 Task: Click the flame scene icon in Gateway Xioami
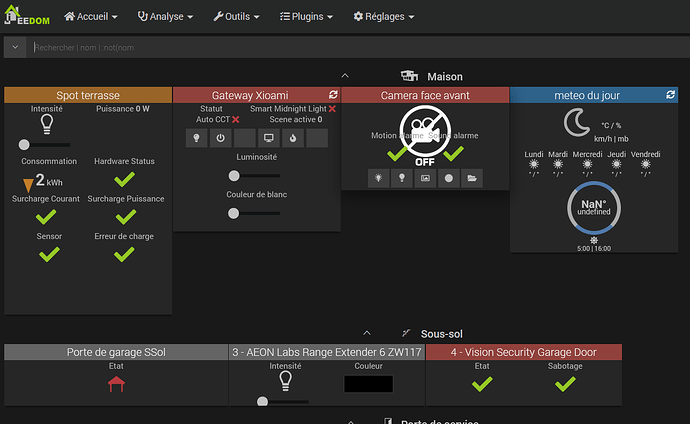(x=293, y=138)
